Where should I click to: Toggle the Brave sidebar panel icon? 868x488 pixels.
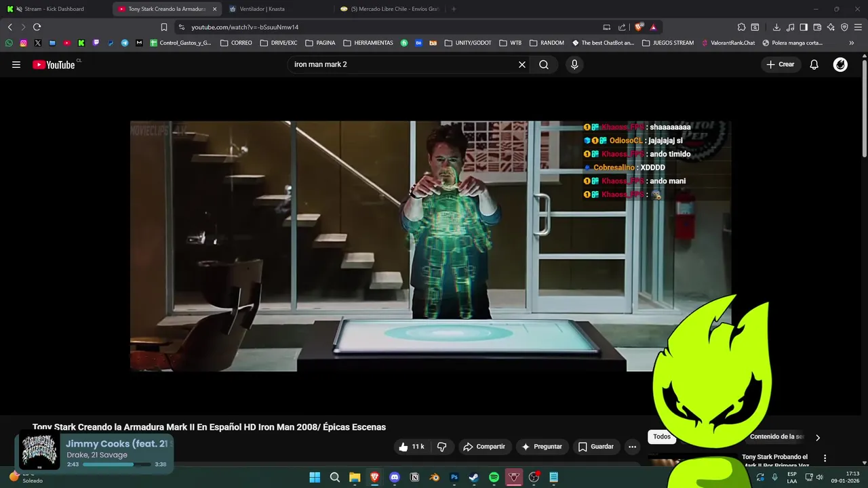point(804,27)
